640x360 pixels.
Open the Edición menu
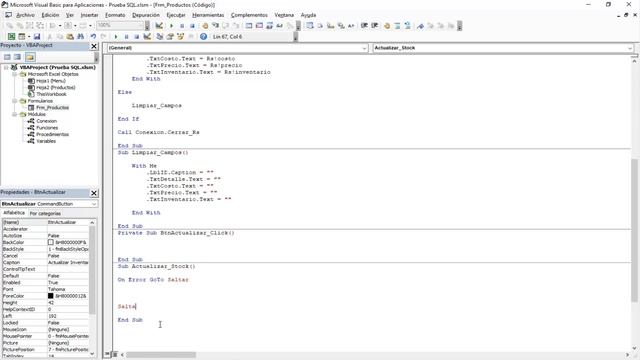click(x=50, y=15)
